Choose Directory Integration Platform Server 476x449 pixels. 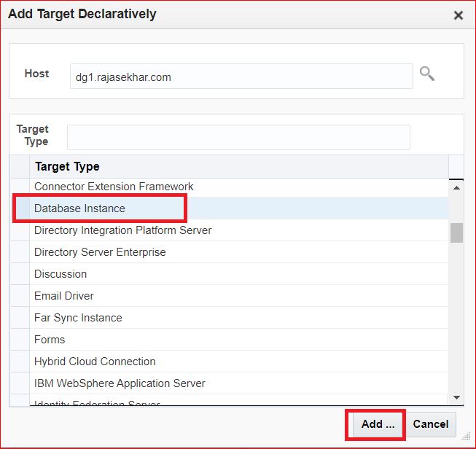click(x=122, y=230)
